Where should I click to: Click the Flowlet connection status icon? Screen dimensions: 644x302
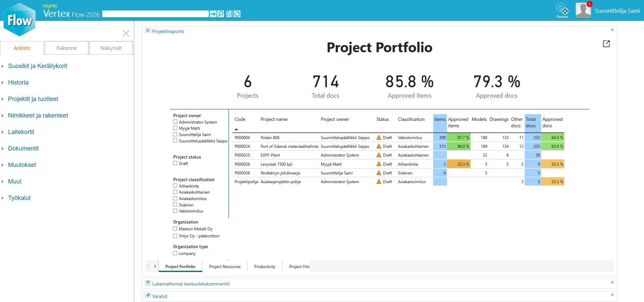tap(562, 9)
